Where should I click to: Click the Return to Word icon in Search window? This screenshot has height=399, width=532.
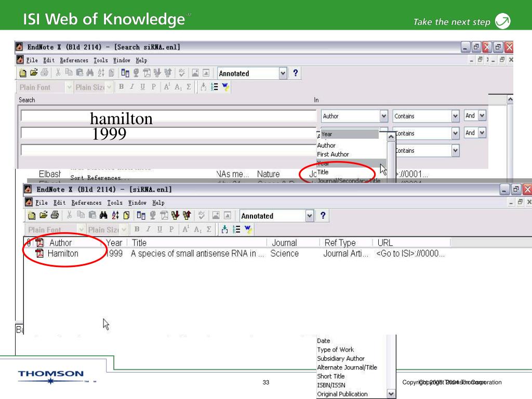pos(225,87)
